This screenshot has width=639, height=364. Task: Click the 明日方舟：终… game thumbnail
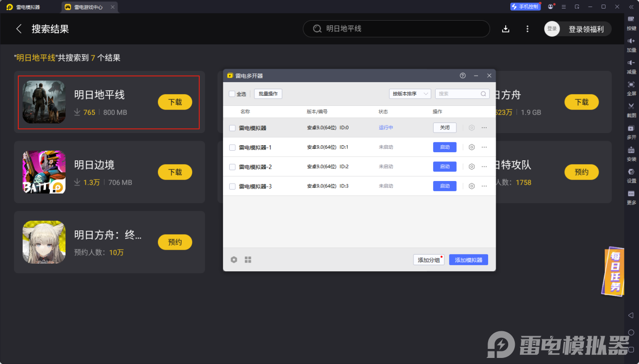[x=44, y=242]
